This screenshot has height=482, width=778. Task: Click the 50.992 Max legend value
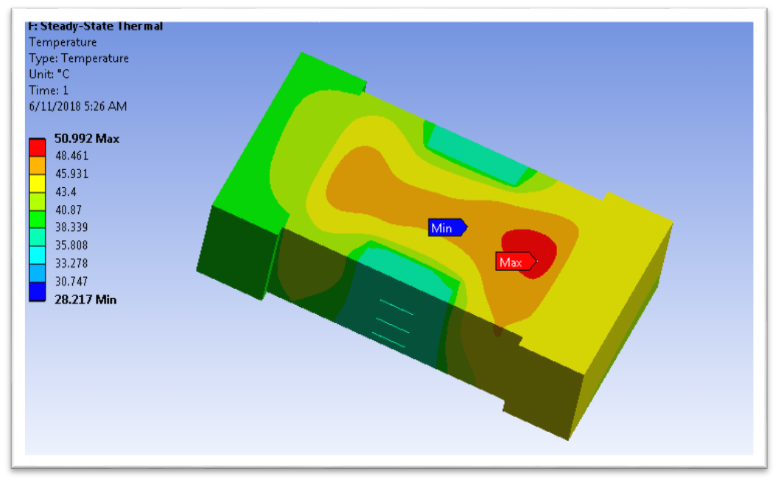85,139
